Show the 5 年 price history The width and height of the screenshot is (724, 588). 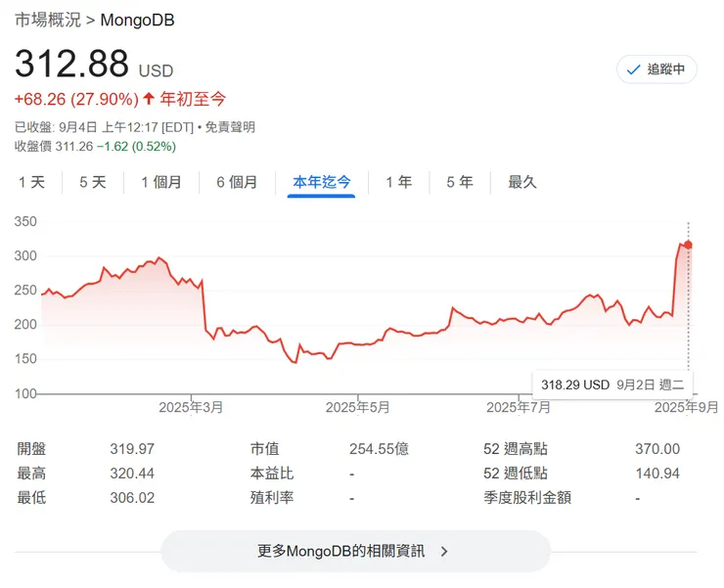coord(459,182)
